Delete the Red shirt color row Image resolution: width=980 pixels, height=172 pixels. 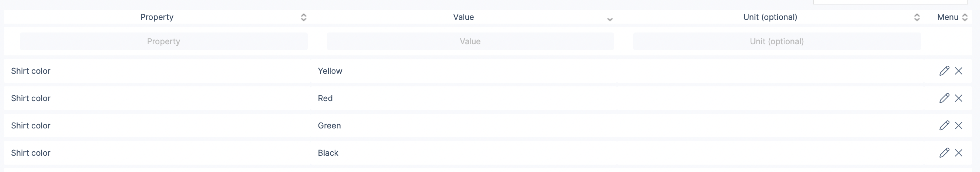(x=958, y=99)
